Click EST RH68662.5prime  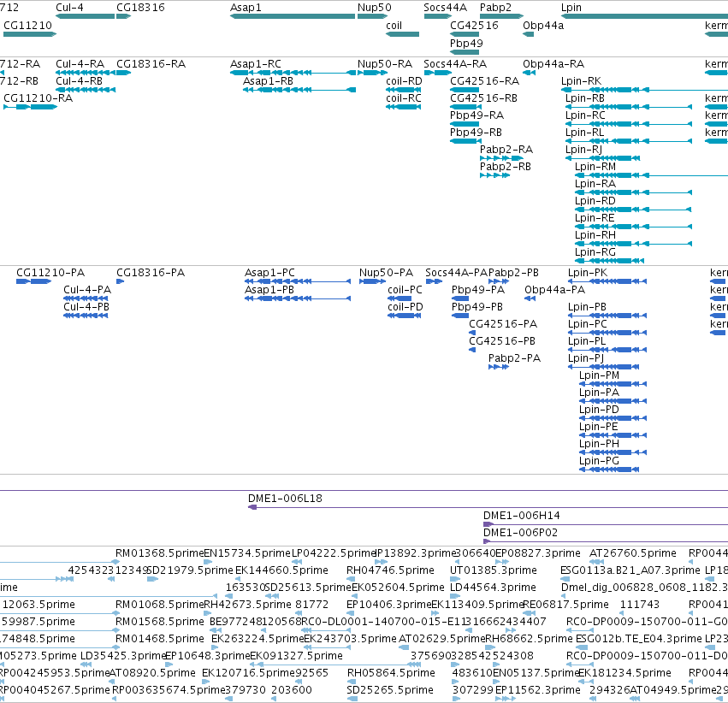[x=529, y=639]
